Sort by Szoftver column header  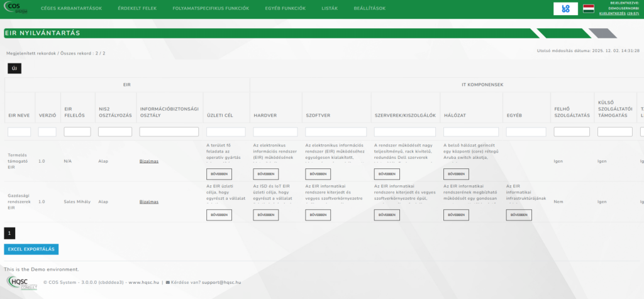pyautogui.click(x=317, y=115)
